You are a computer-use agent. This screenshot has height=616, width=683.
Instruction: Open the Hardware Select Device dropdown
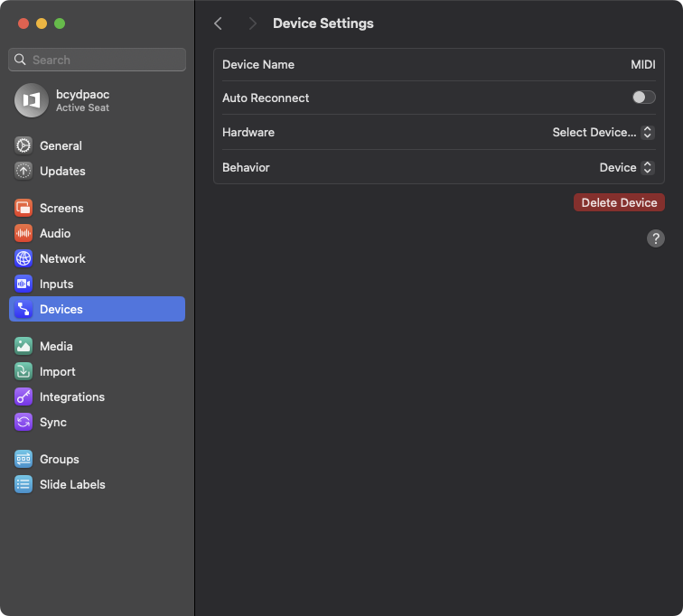pos(603,132)
